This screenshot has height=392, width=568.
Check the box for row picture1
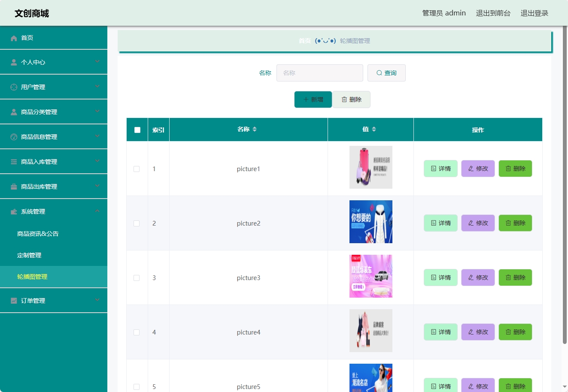pos(137,169)
